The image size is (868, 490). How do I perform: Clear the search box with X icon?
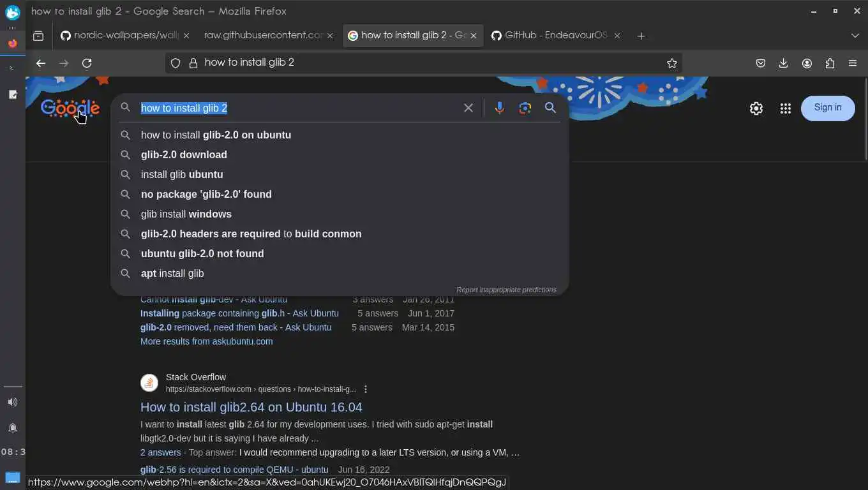pos(468,108)
